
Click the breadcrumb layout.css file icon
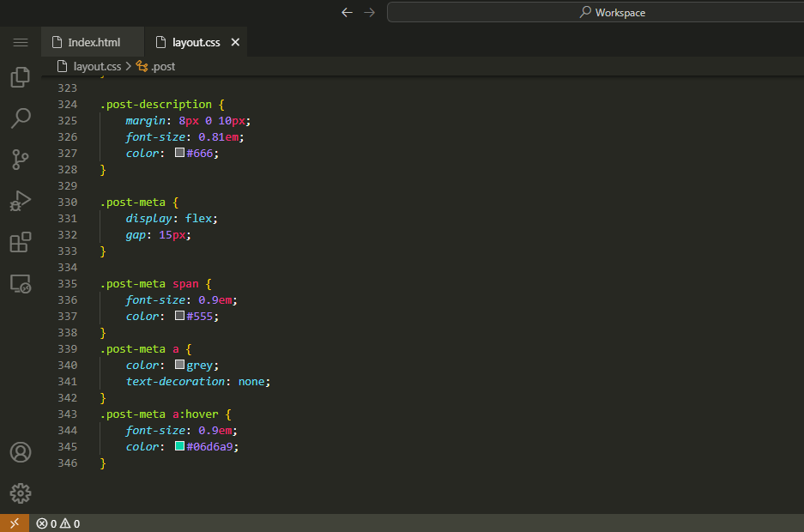(62, 66)
